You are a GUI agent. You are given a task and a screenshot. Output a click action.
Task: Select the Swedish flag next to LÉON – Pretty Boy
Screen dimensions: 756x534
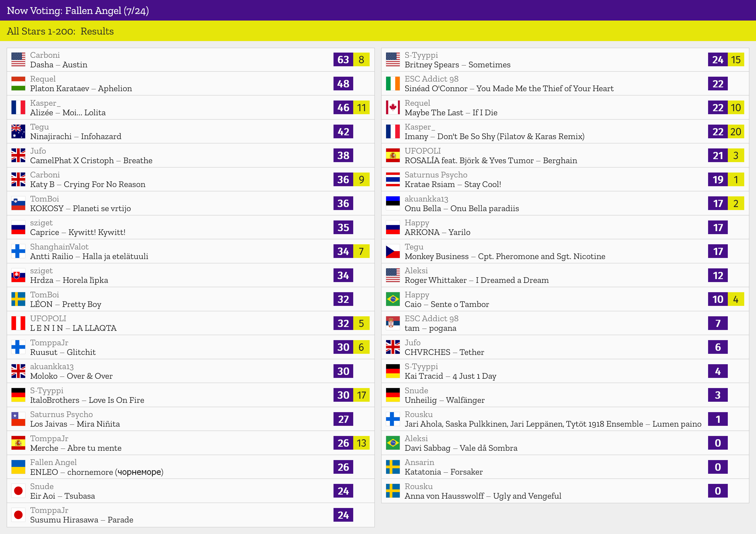[x=18, y=299]
